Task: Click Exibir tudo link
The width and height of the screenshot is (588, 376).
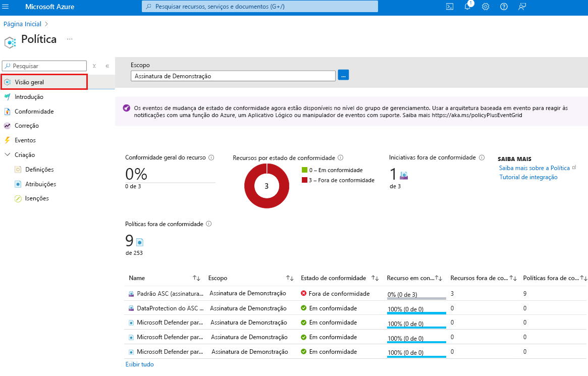Action: 139,364
